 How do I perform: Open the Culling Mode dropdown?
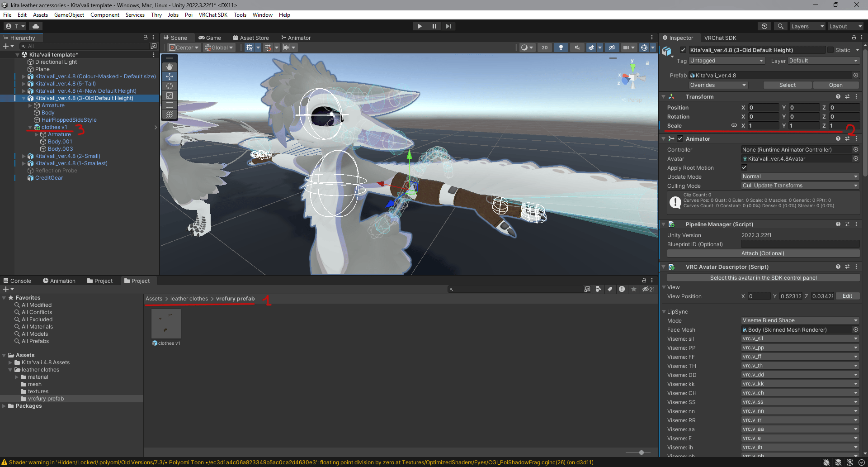tap(800, 186)
